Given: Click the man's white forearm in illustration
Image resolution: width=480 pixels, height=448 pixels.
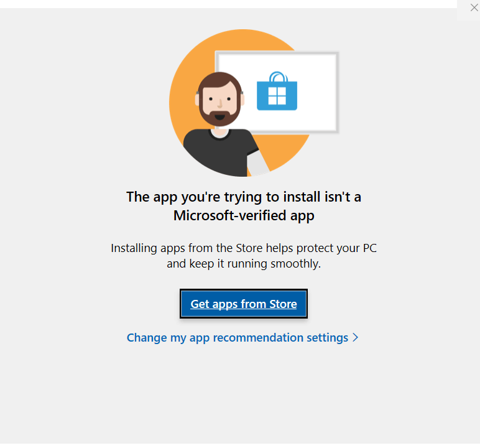Looking at the screenshot, I should tap(257, 164).
